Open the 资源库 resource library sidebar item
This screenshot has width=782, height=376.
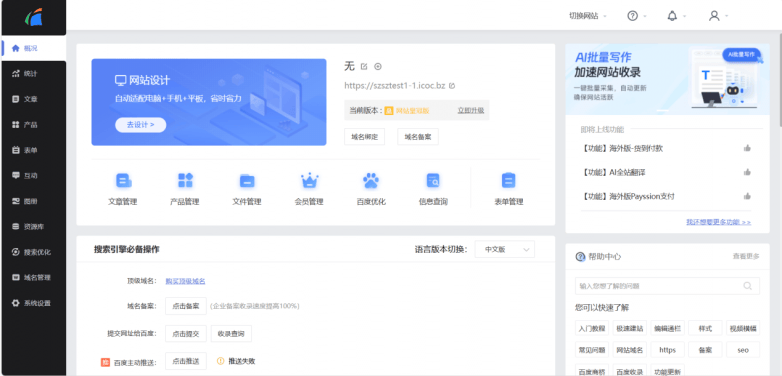click(33, 227)
